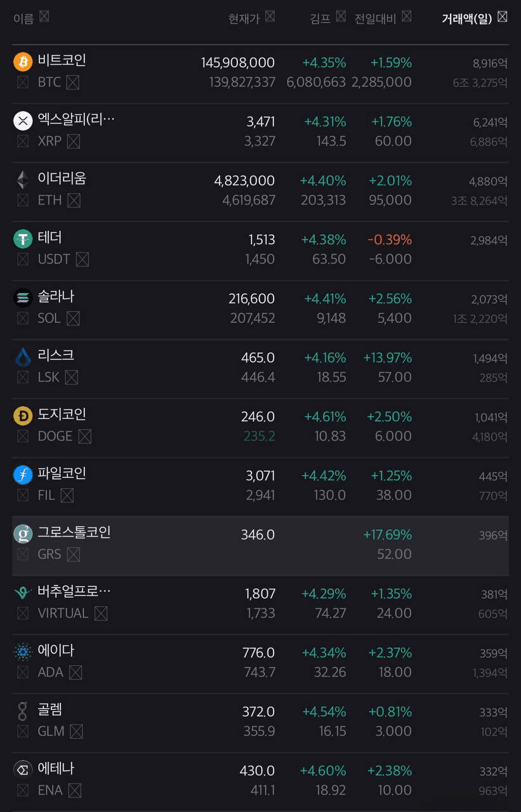Image resolution: width=521 pixels, height=812 pixels.
Task: Open the 에이다 coin name link
Action: pyautogui.click(x=56, y=651)
